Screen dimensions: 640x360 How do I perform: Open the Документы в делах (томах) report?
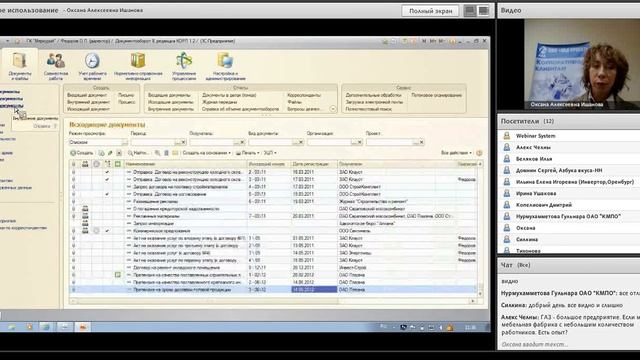click(x=229, y=95)
